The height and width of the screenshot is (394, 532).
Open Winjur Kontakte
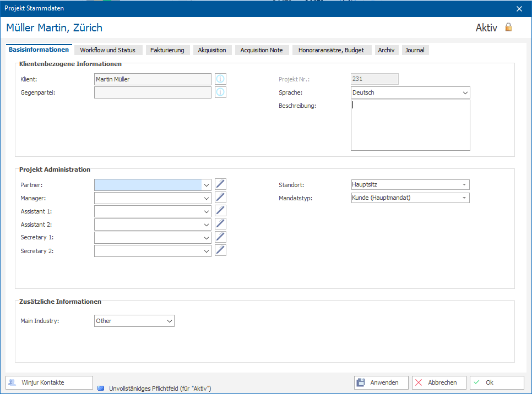[49, 382]
